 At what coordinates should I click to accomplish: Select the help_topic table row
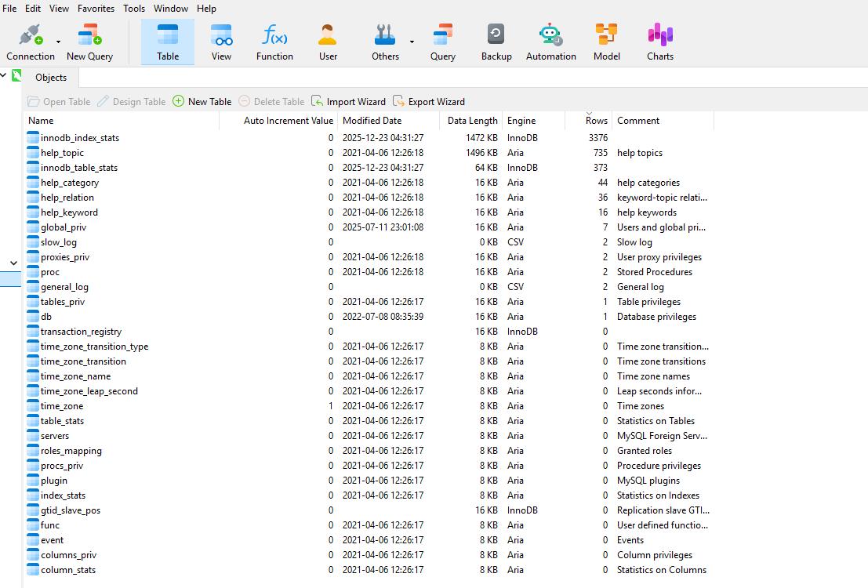tap(62, 153)
